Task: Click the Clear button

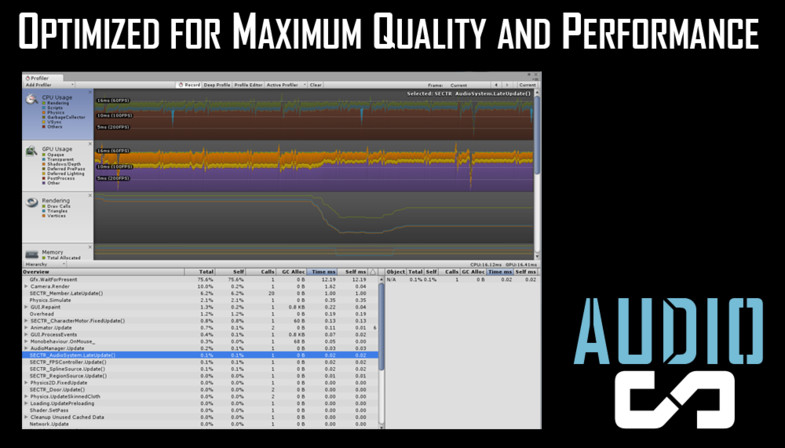Action: point(315,85)
